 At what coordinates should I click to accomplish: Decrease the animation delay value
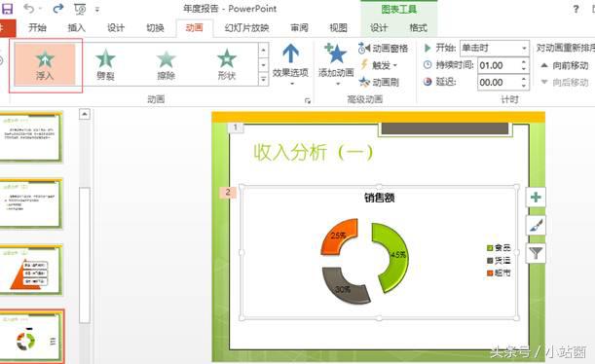[x=524, y=86]
